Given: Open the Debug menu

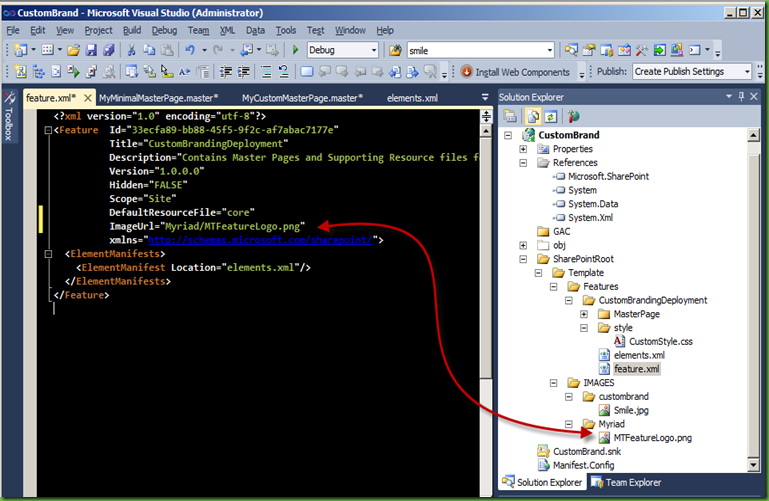Looking at the screenshot, I should 164,30.
